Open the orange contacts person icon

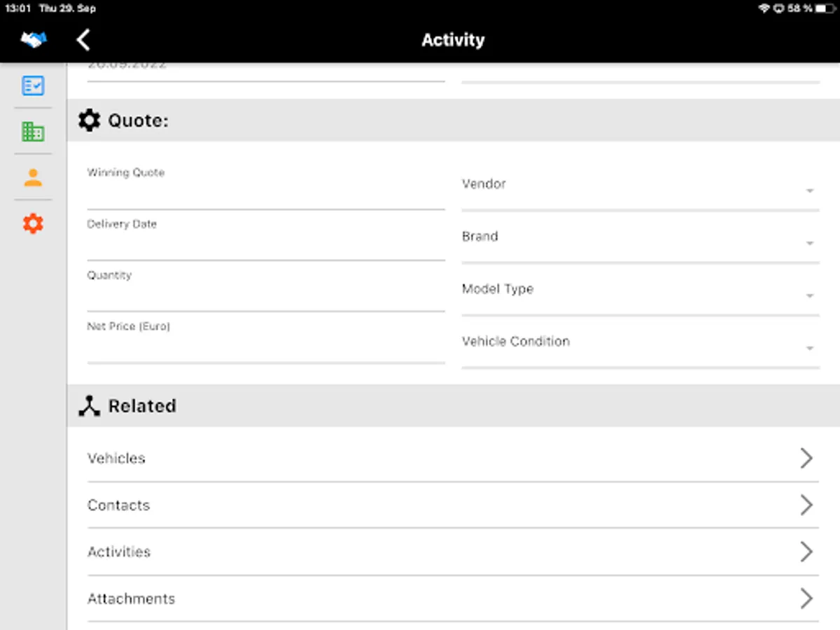click(33, 178)
